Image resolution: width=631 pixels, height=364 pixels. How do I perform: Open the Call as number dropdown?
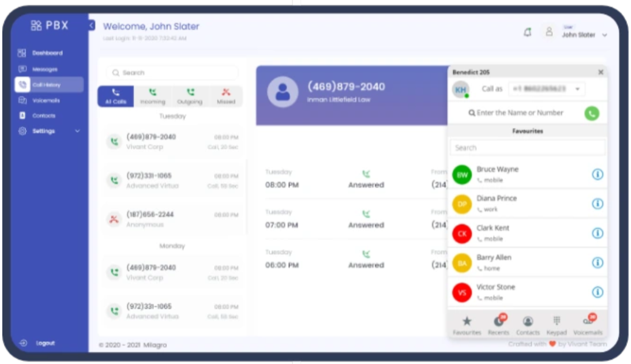point(546,89)
